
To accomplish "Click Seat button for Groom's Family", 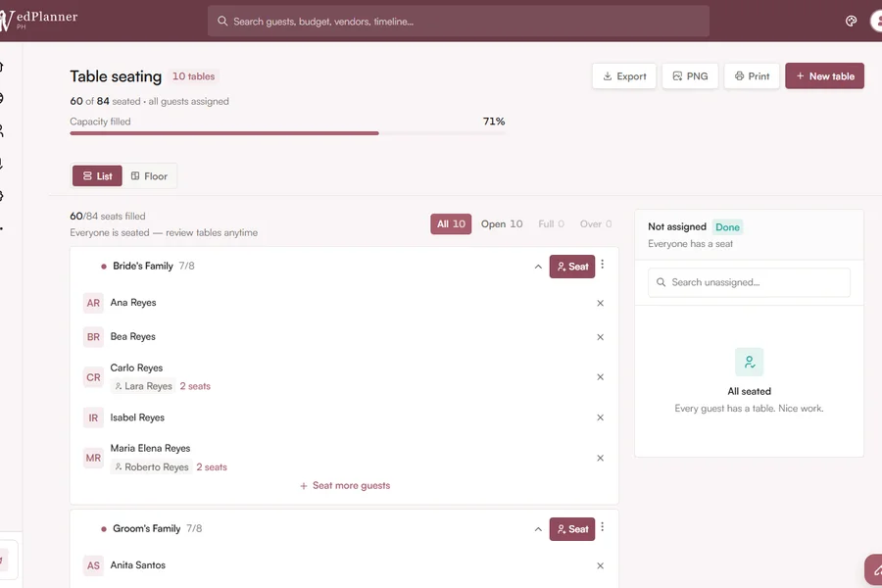I will point(572,529).
